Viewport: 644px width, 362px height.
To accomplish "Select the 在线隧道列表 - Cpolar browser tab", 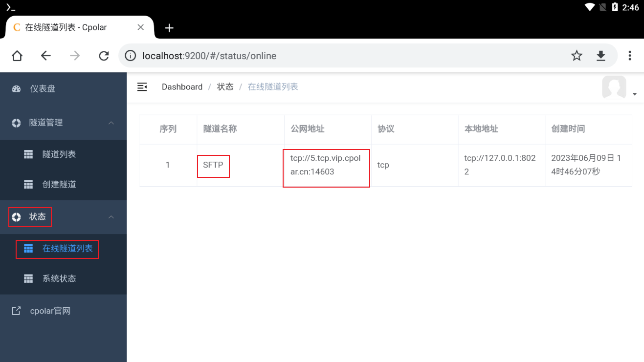I will pyautogui.click(x=80, y=27).
